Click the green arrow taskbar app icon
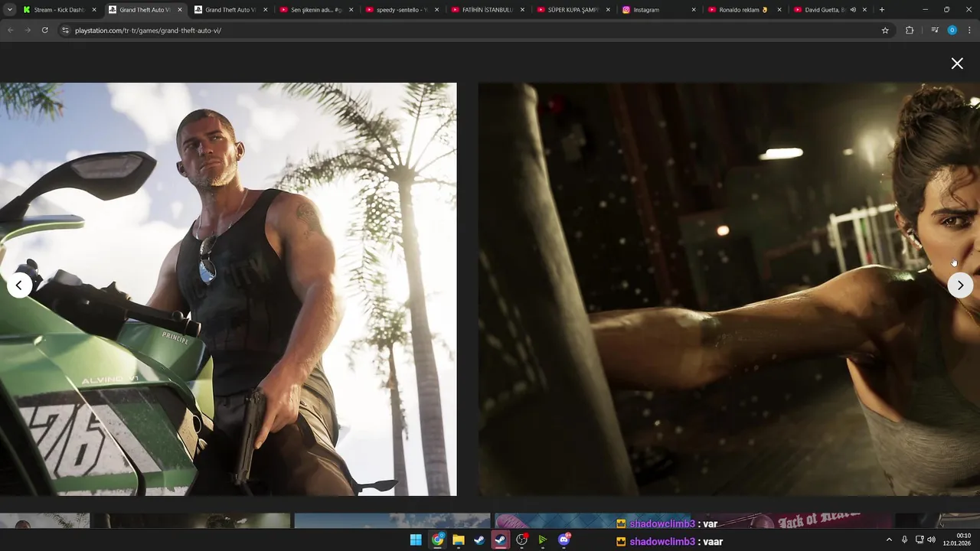This screenshot has width=980, height=551. pos(543,540)
